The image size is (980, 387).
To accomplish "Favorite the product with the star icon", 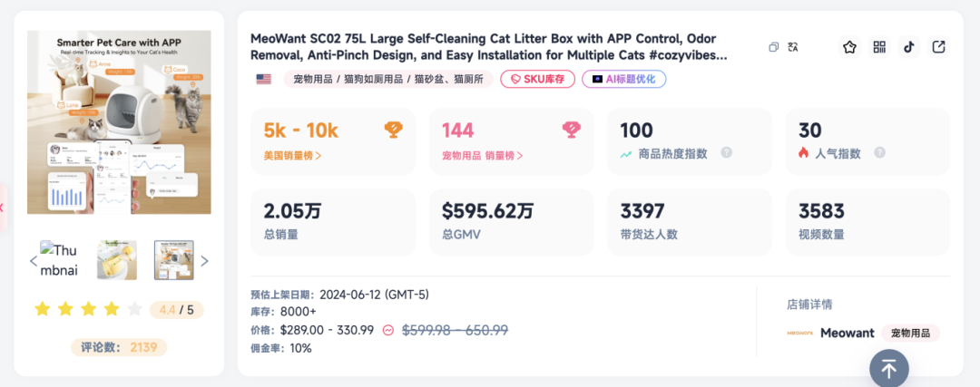I will (849, 47).
